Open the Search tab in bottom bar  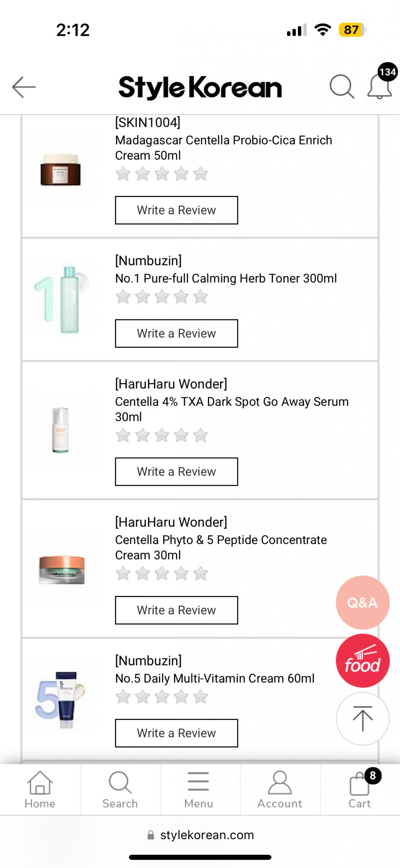point(120,790)
